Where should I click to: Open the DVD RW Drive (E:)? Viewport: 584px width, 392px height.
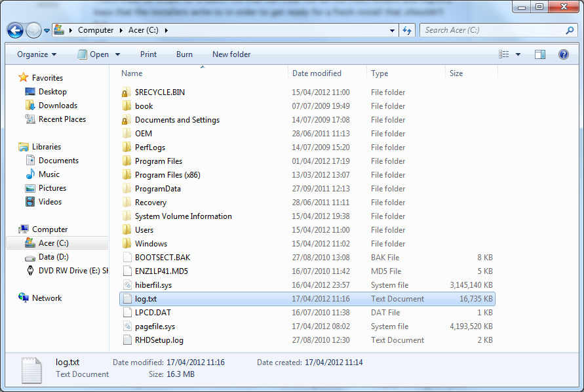[x=66, y=270]
